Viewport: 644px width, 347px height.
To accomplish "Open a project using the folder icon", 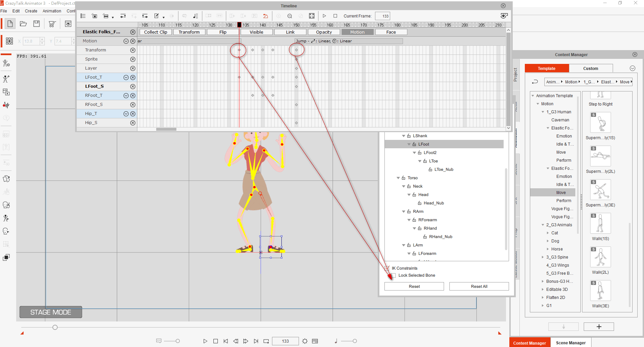I will (x=23, y=24).
